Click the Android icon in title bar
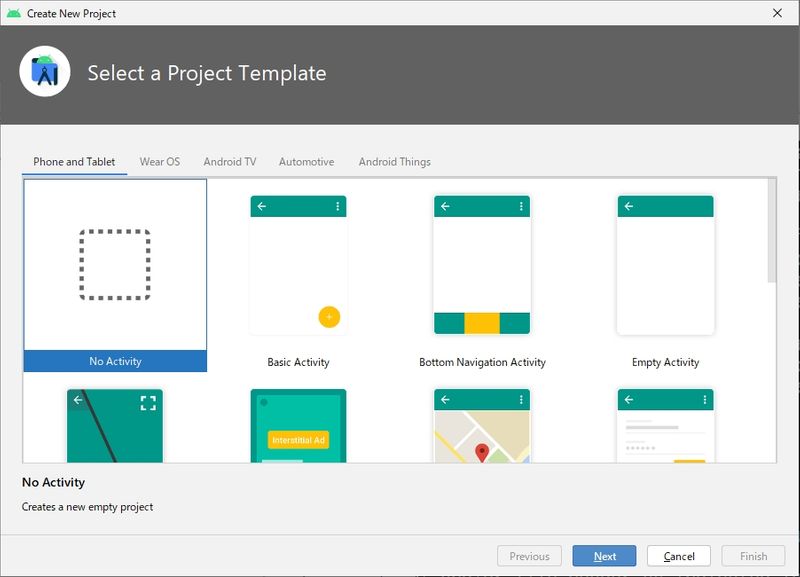This screenshot has width=800, height=577. [13, 13]
